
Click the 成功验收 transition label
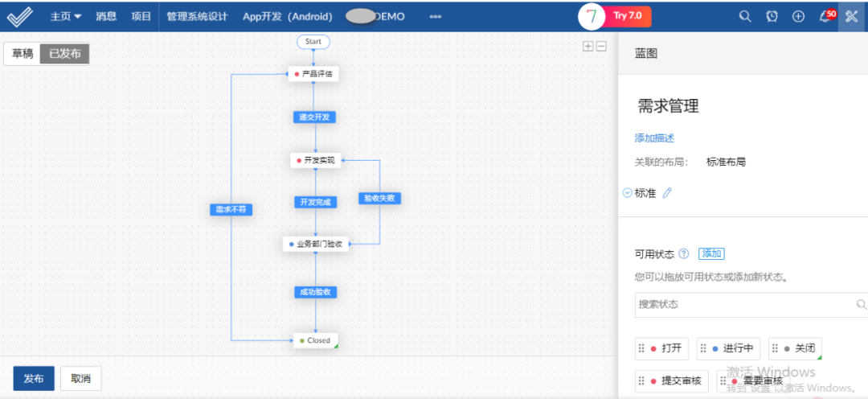(x=316, y=292)
